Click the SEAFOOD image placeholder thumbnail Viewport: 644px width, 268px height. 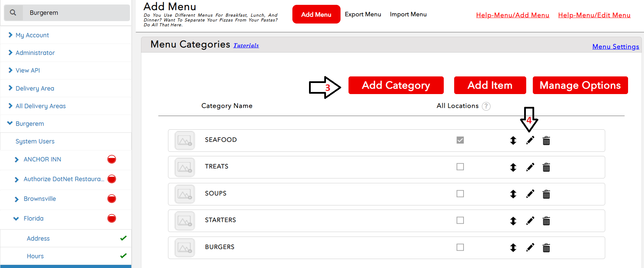[185, 140]
